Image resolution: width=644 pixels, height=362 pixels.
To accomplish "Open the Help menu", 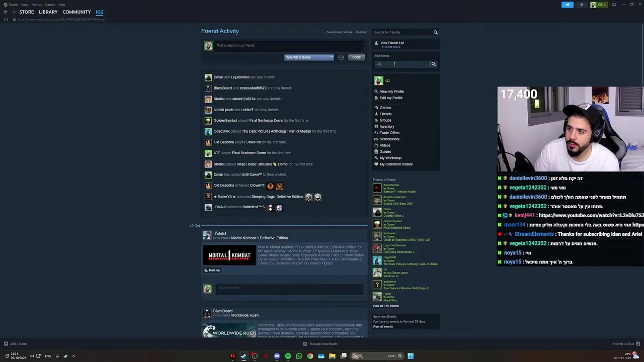I will pos(61,5).
